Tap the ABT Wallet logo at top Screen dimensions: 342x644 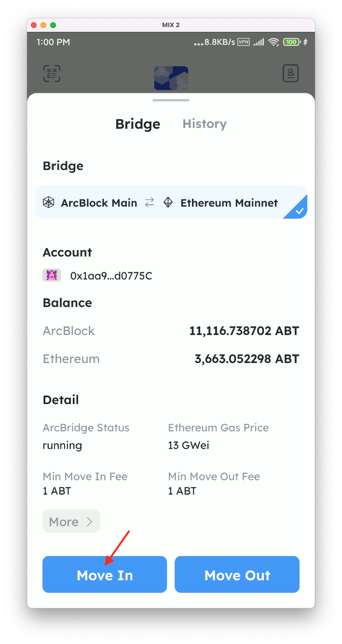[x=171, y=77]
